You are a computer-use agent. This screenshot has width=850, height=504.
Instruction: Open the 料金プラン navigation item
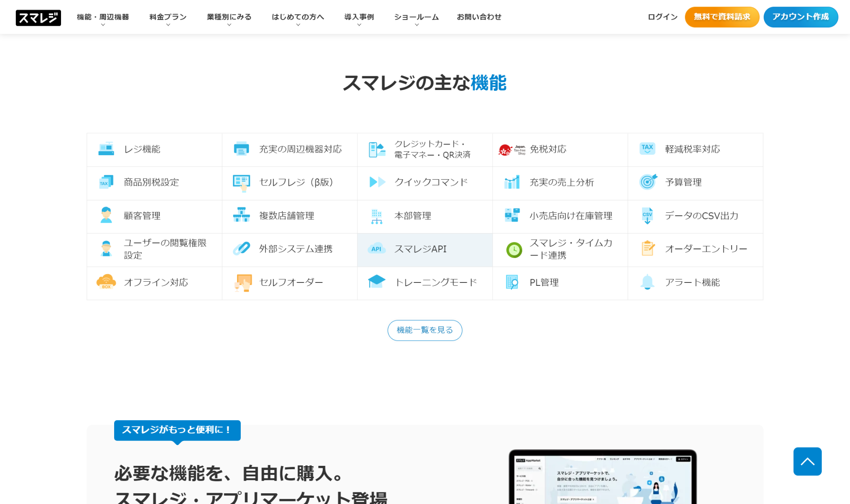coord(168,17)
